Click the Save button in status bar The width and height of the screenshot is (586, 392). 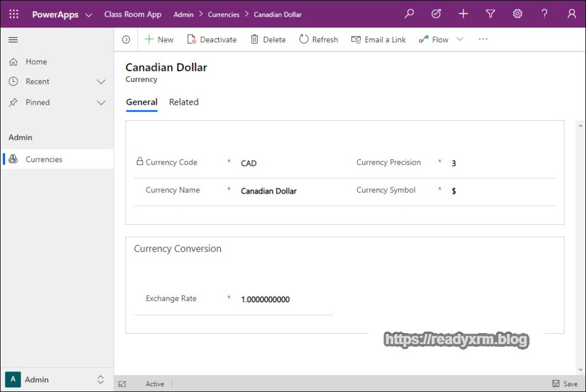pos(564,384)
